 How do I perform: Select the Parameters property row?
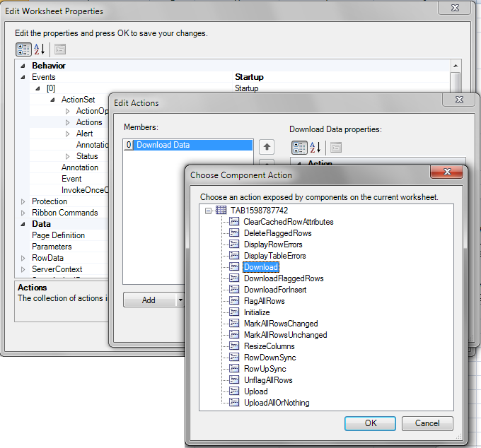tap(52, 247)
